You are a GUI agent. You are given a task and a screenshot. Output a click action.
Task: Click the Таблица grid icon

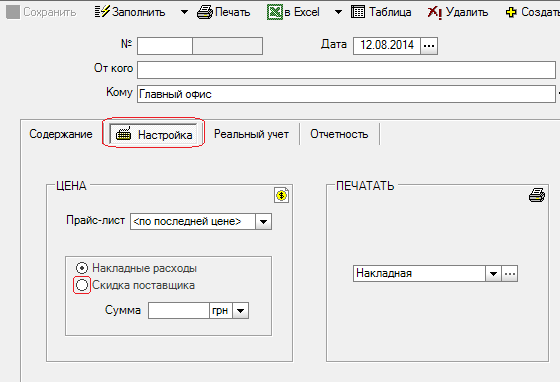[358, 12]
